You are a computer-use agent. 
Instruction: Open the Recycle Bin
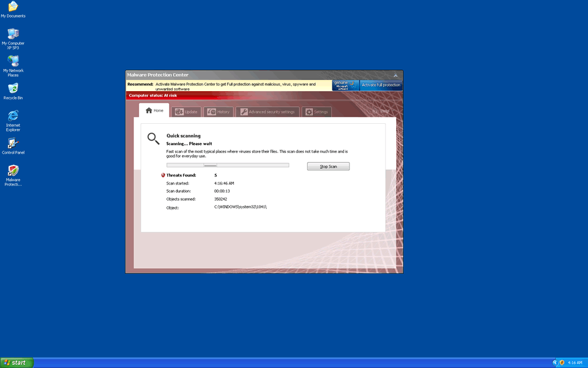(x=13, y=89)
